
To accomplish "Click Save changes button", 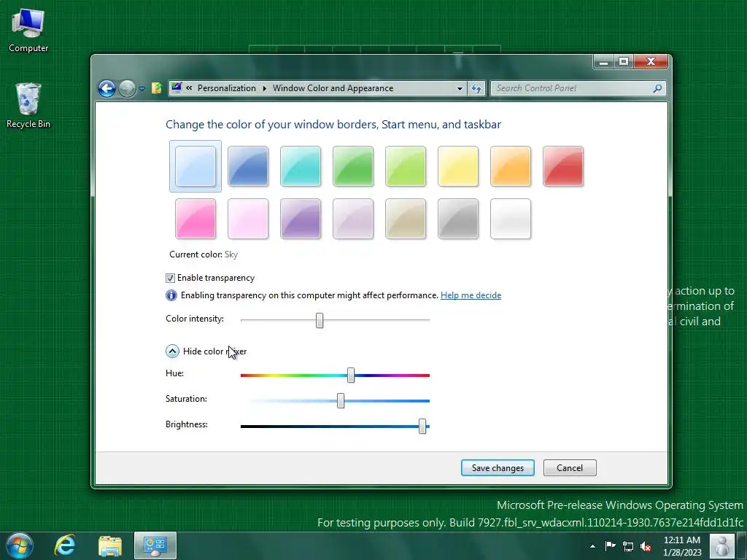I will tap(498, 468).
